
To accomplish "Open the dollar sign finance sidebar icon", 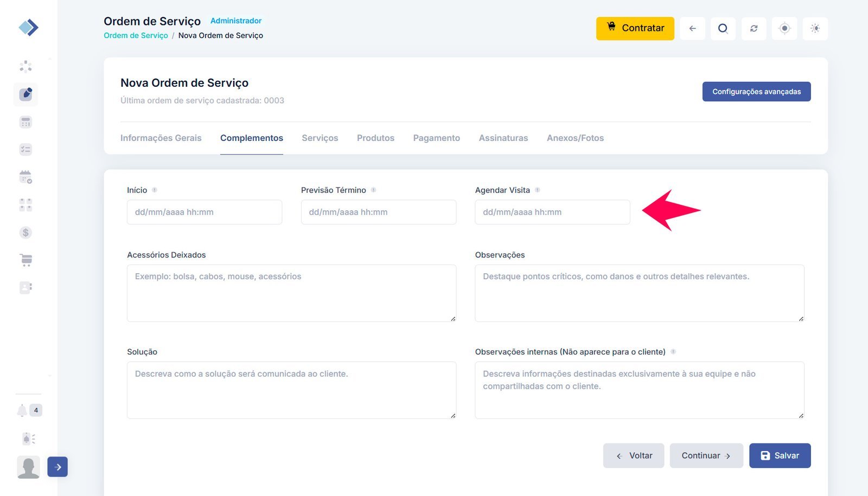I will point(25,233).
